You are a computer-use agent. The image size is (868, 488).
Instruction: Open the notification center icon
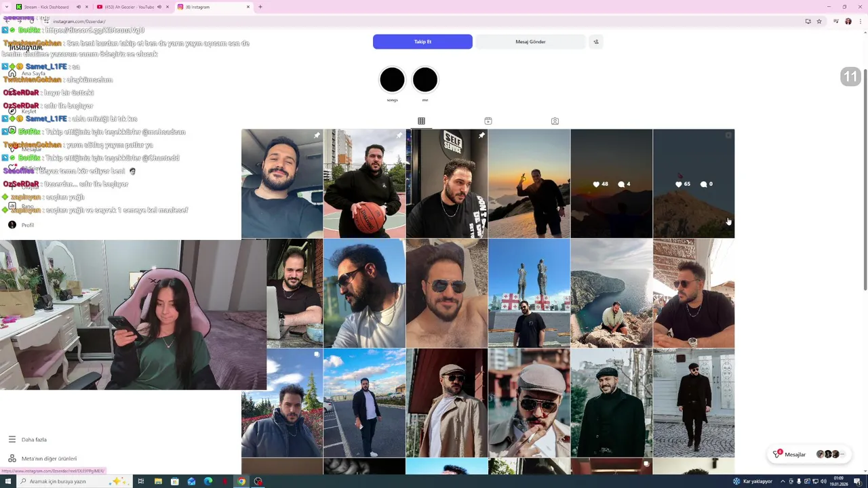(x=857, y=481)
